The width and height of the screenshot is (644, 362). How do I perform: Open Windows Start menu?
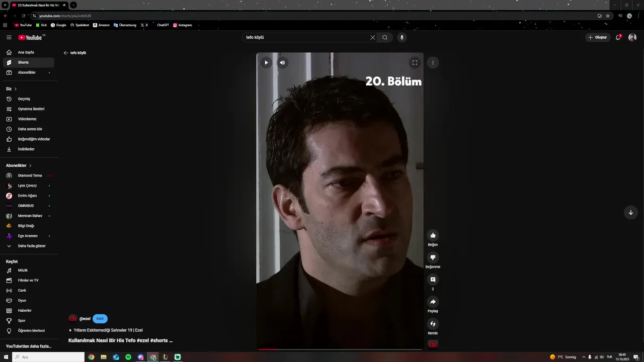(x=6, y=357)
